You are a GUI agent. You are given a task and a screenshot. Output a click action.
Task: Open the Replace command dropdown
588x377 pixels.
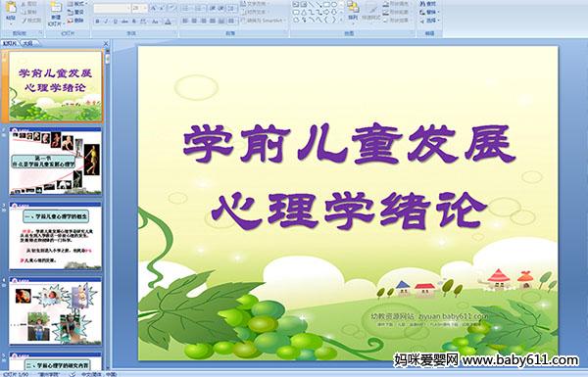tap(429, 12)
